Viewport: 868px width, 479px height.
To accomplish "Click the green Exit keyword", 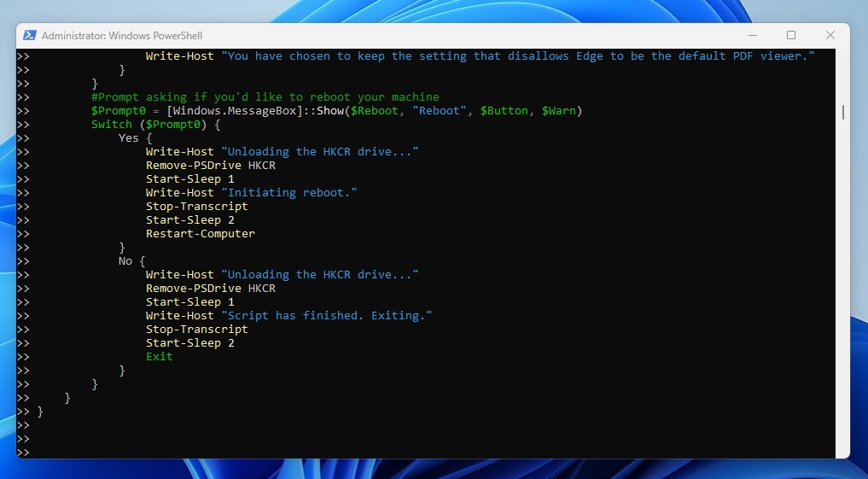I will 159,356.
